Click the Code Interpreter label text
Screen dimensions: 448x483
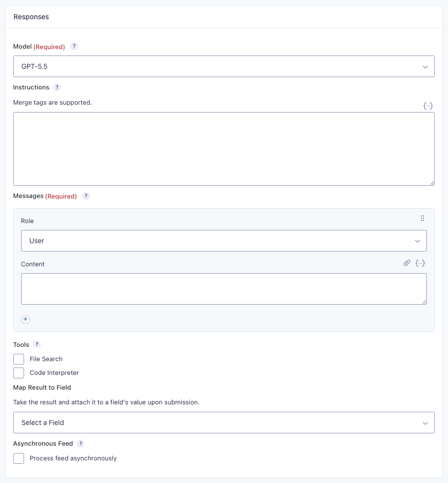click(x=54, y=373)
